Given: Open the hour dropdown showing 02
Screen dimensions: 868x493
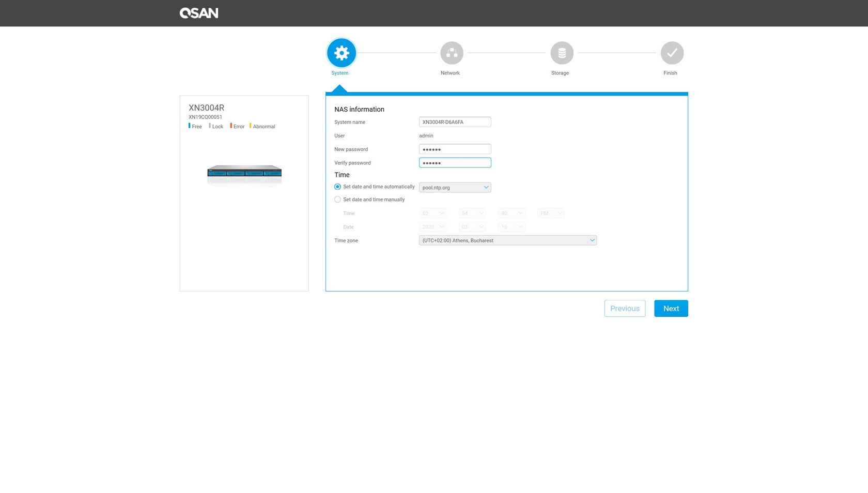Looking at the screenshot, I should point(433,213).
